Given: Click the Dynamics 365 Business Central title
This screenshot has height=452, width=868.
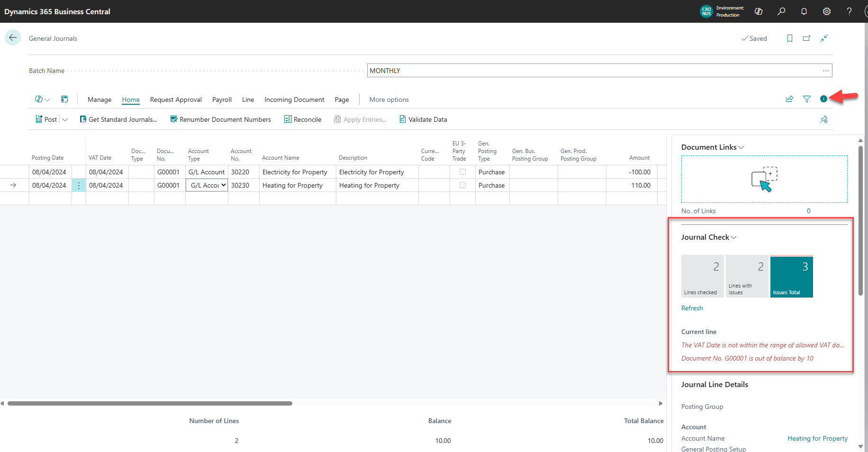Looking at the screenshot, I should coord(57,11).
